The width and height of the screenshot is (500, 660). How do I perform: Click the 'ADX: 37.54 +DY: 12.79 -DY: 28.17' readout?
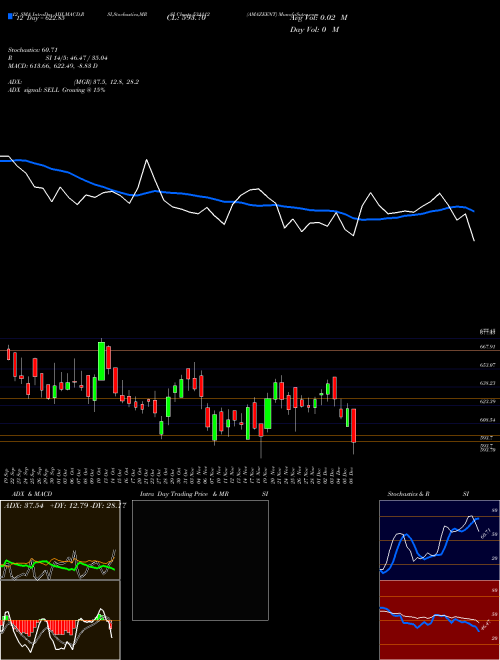point(65,506)
